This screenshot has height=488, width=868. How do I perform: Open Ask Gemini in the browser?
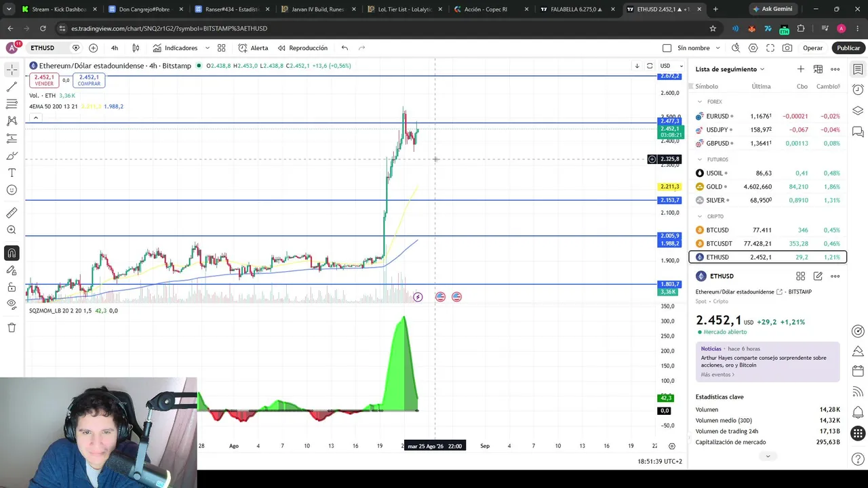(x=772, y=9)
